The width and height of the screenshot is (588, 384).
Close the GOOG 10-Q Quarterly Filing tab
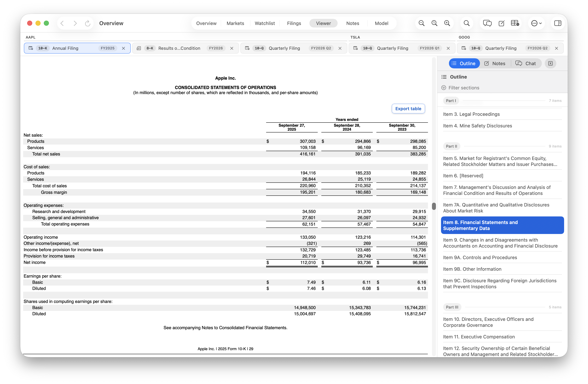pos(556,48)
